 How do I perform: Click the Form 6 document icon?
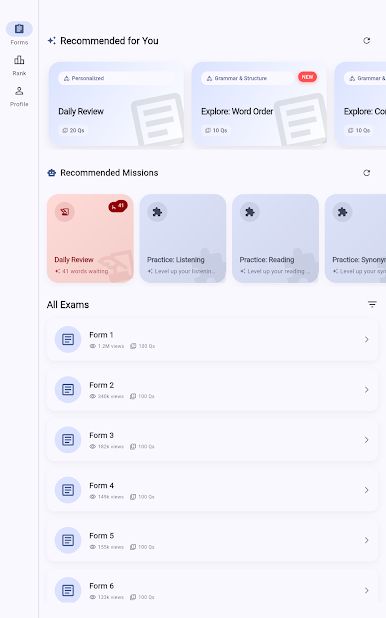tap(68, 590)
